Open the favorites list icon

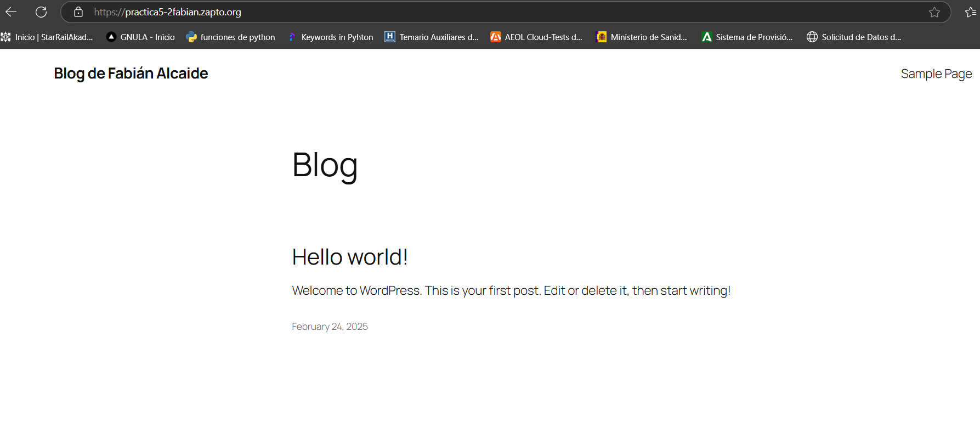point(970,12)
